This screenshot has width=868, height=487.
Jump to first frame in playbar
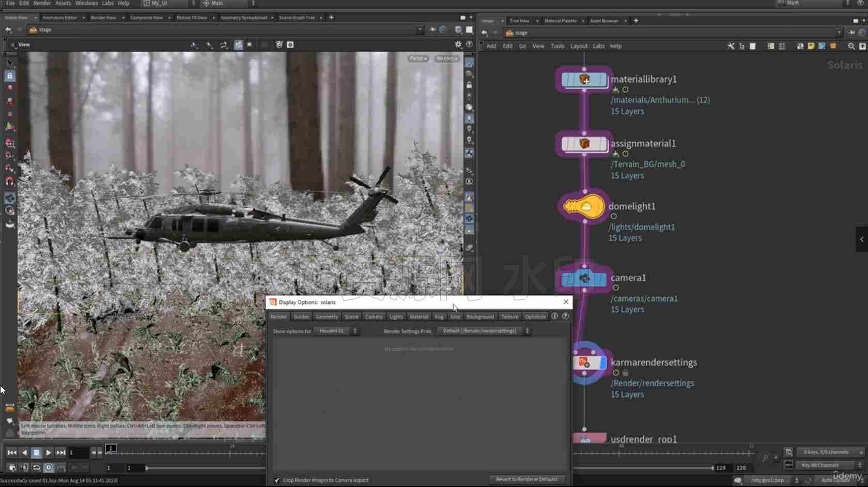coord(12,452)
